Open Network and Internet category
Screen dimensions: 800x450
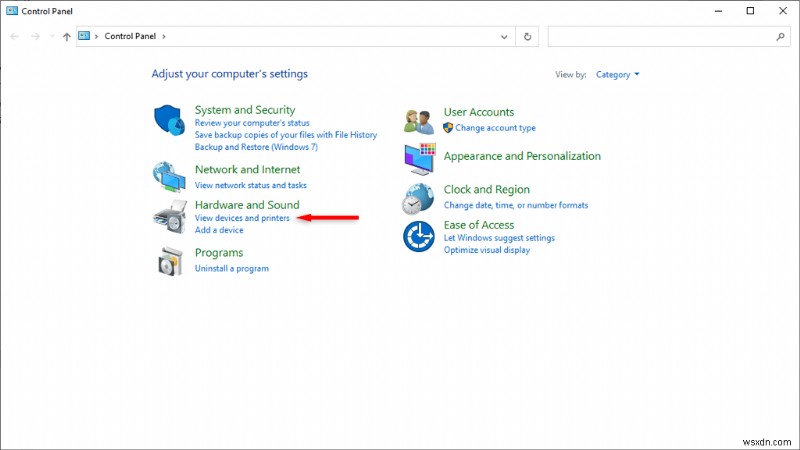point(247,169)
